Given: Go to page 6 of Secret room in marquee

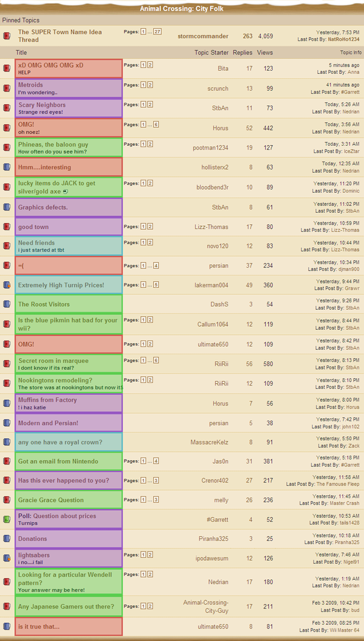Looking at the screenshot, I should [156, 360].
